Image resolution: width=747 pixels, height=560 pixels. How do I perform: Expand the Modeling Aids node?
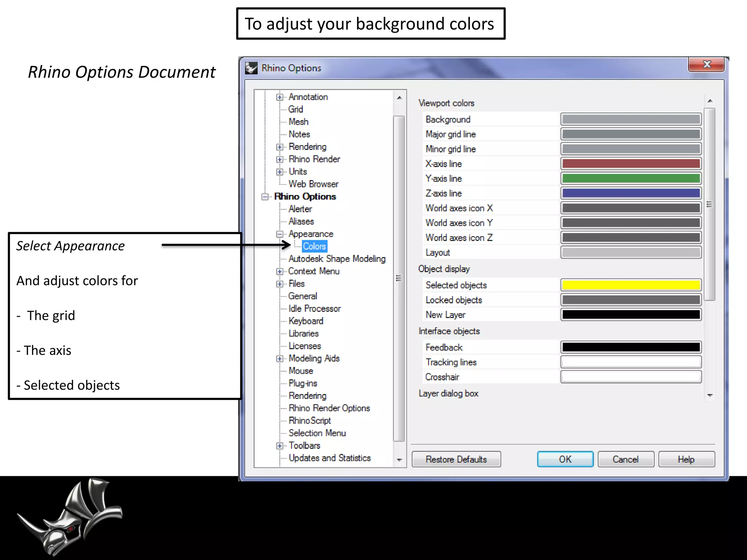pyautogui.click(x=280, y=359)
